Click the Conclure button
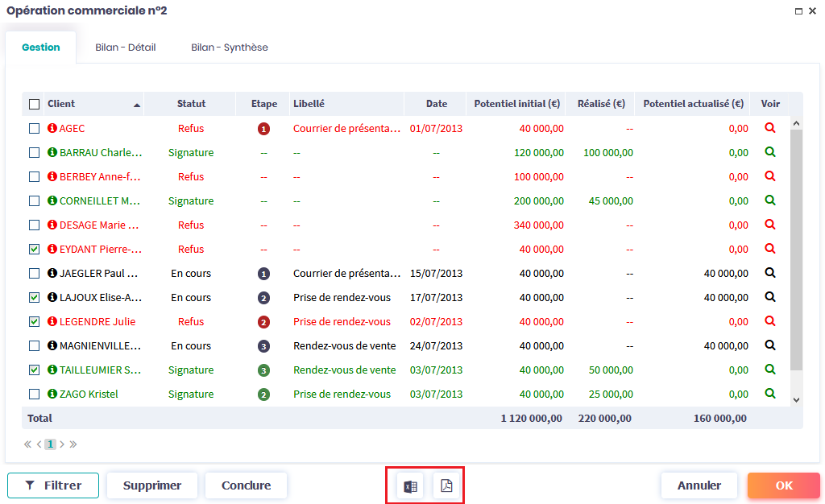825x504 pixels. [246, 485]
